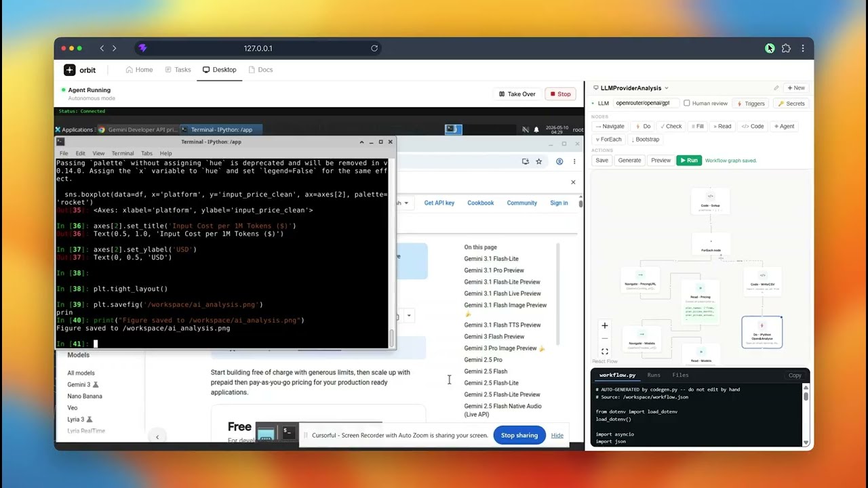Copy the workflow code
Screen dimensions: 868x488
(x=795, y=375)
